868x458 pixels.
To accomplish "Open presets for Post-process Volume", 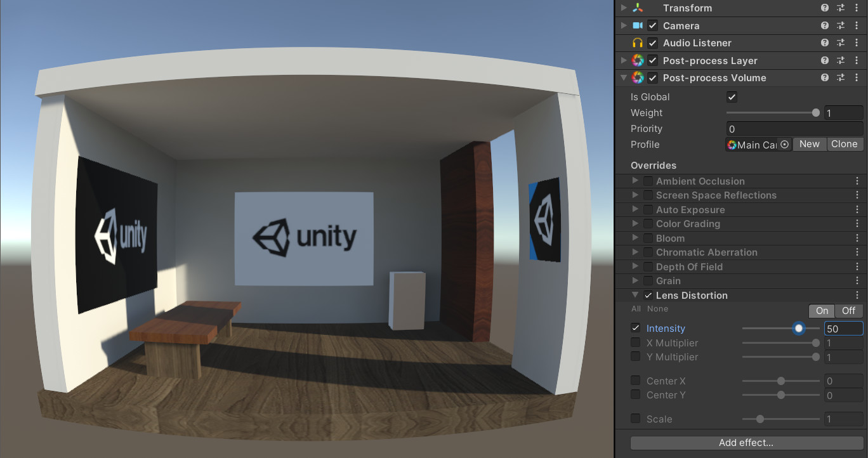I will pos(841,78).
